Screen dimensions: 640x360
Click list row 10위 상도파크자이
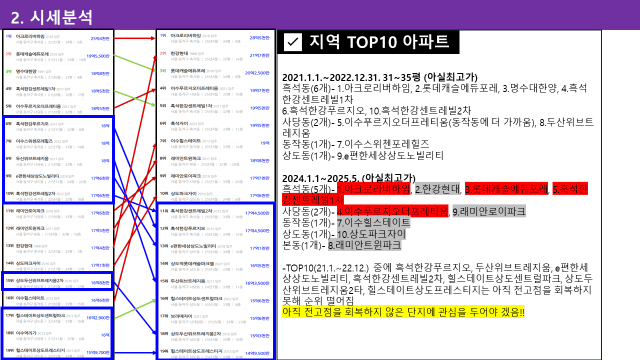(x=215, y=195)
